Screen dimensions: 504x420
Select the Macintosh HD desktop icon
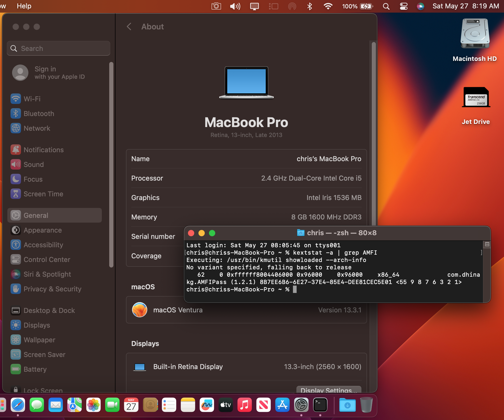pyautogui.click(x=475, y=40)
